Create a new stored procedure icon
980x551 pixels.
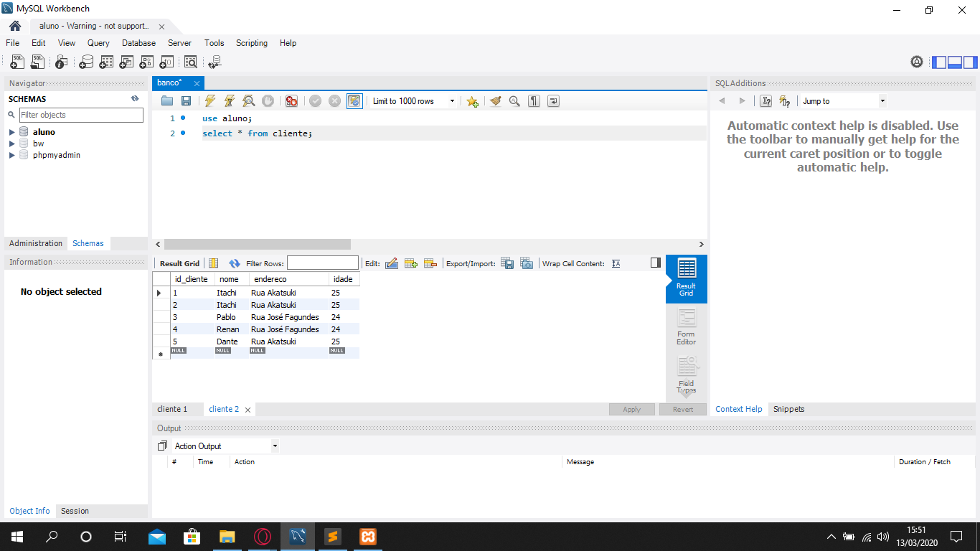(146, 62)
